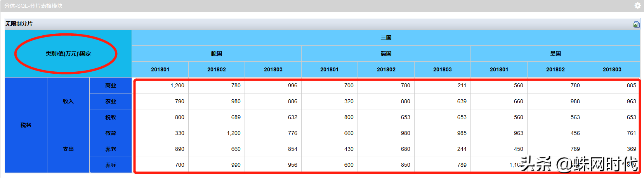Image resolution: width=644 pixels, height=178 pixels.
Task: Click the 201801 header under 蜀国
Action: (x=330, y=69)
